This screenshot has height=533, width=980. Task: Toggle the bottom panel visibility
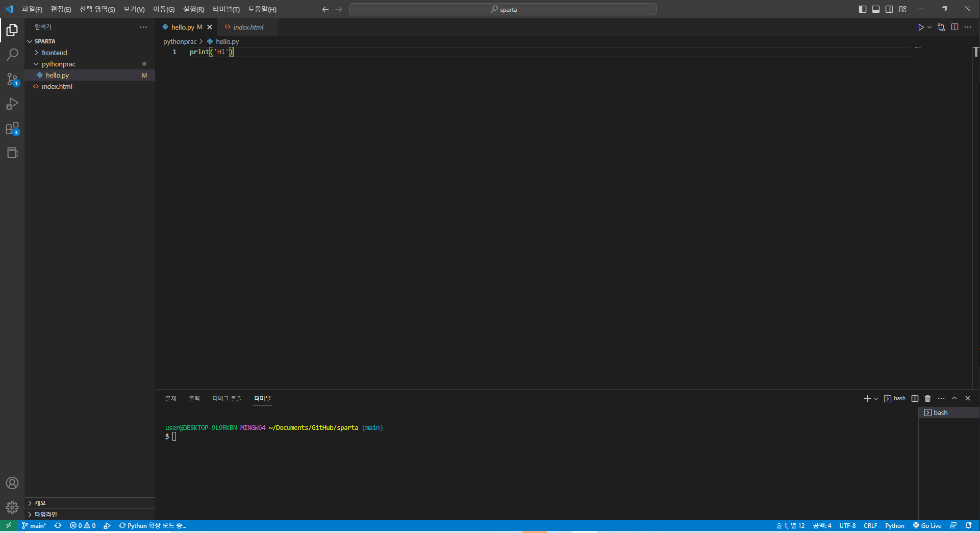point(876,9)
